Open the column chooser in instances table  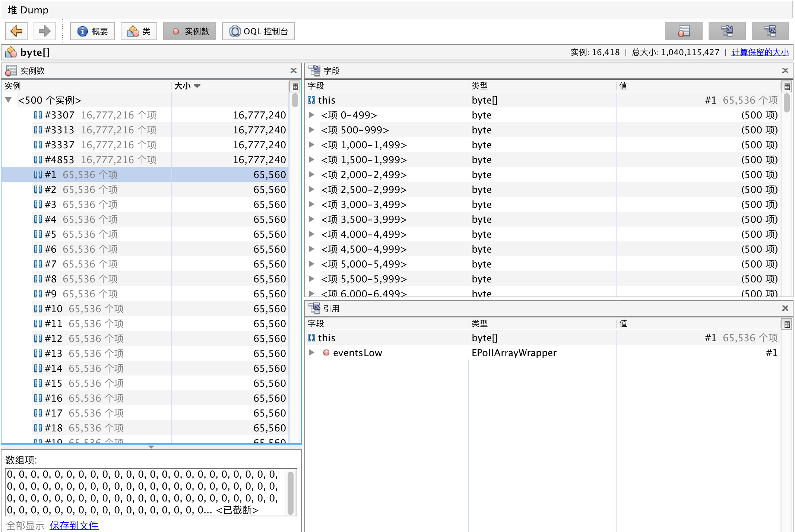tap(295, 87)
